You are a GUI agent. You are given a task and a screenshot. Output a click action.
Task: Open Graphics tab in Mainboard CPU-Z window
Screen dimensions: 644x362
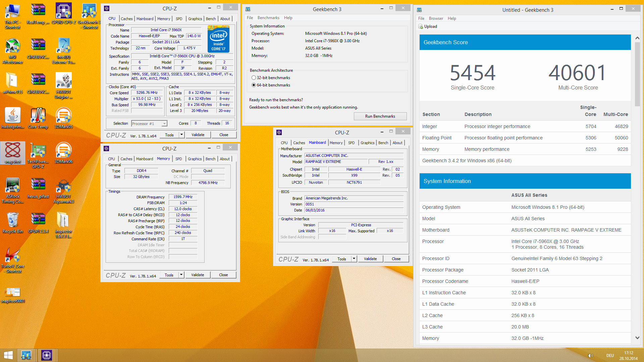coord(367,143)
